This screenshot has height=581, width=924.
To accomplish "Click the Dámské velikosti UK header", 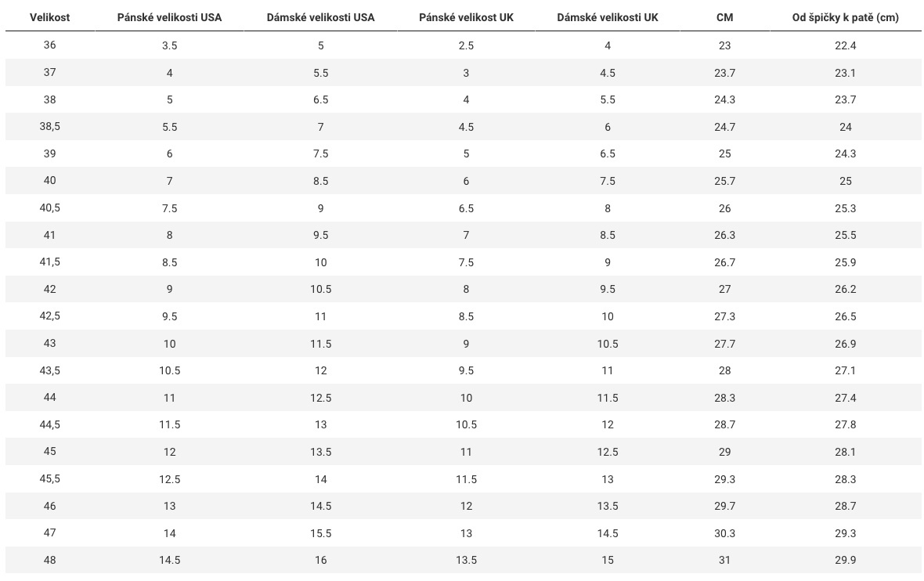I will coord(607,17).
